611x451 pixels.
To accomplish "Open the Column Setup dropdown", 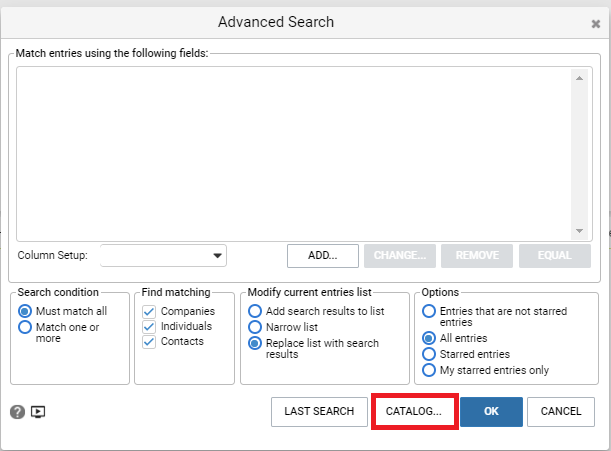I will coord(163,256).
